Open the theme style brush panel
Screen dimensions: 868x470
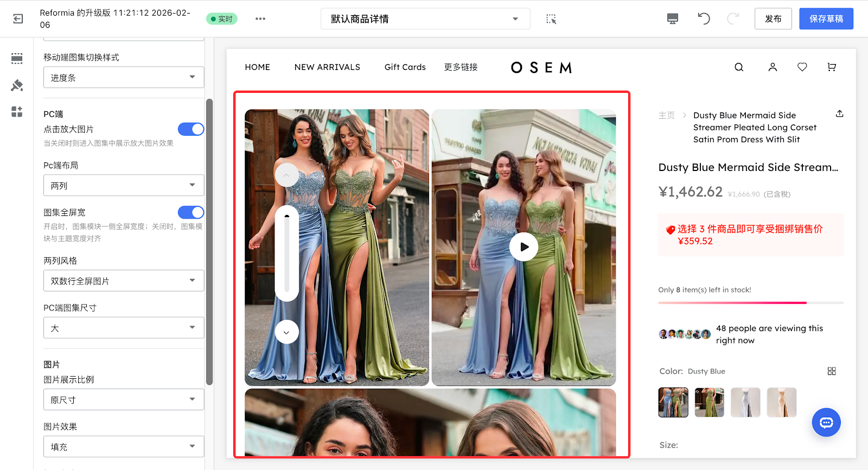click(x=17, y=85)
